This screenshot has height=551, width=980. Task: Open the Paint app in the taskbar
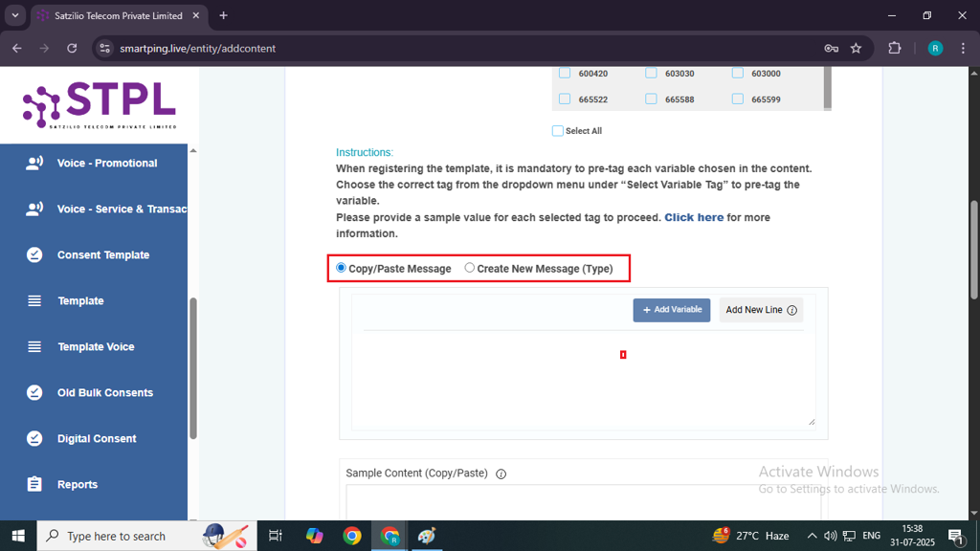coord(427,536)
